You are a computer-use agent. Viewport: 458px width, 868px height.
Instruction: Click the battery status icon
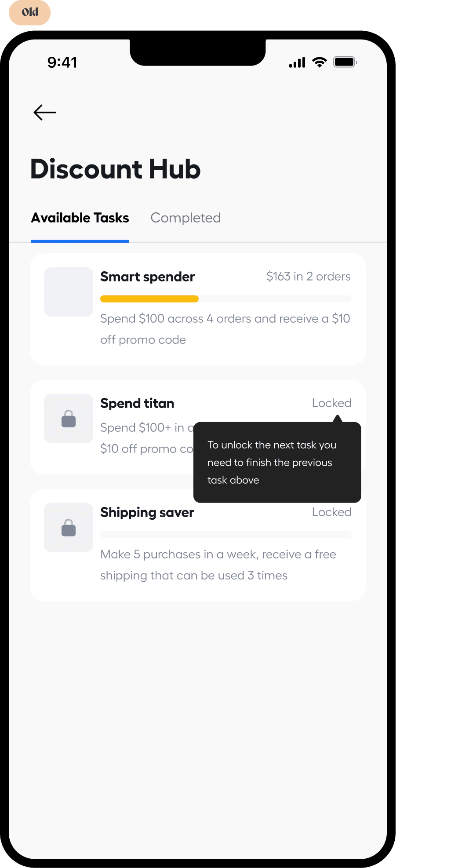click(x=345, y=62)
